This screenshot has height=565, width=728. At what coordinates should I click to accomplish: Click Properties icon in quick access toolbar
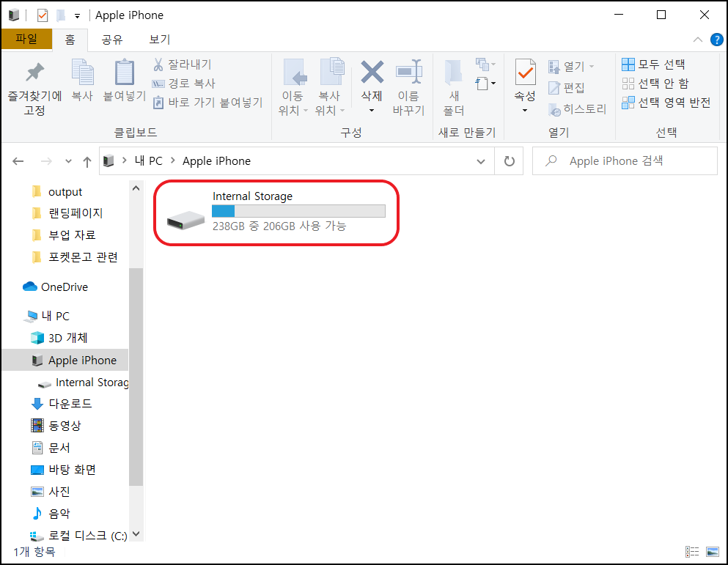click(x=43, y=15)
